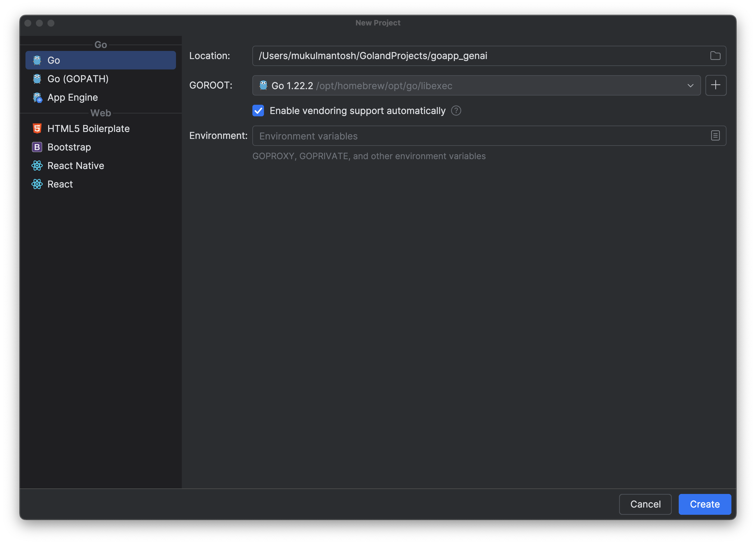This screenshot has width=756, height=544.
Task: Browse for location with folder icon
Action: (x=715, y=56)
